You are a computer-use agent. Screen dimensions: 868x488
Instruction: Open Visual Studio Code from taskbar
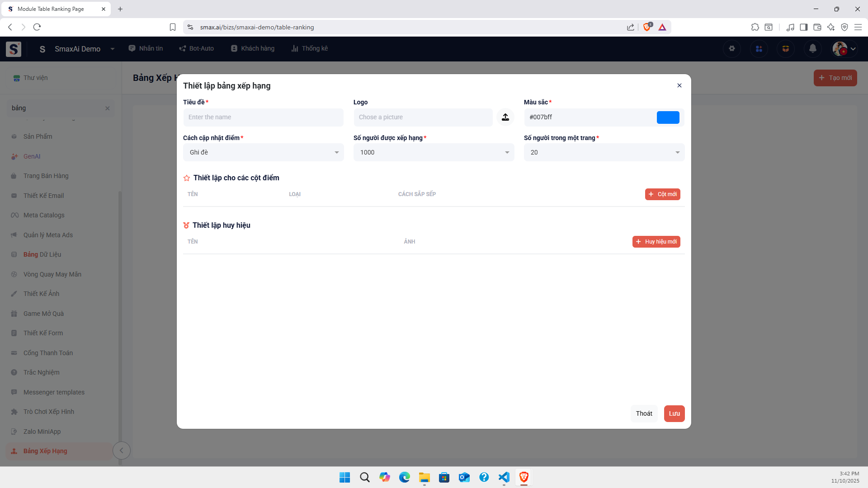point(504,477)
